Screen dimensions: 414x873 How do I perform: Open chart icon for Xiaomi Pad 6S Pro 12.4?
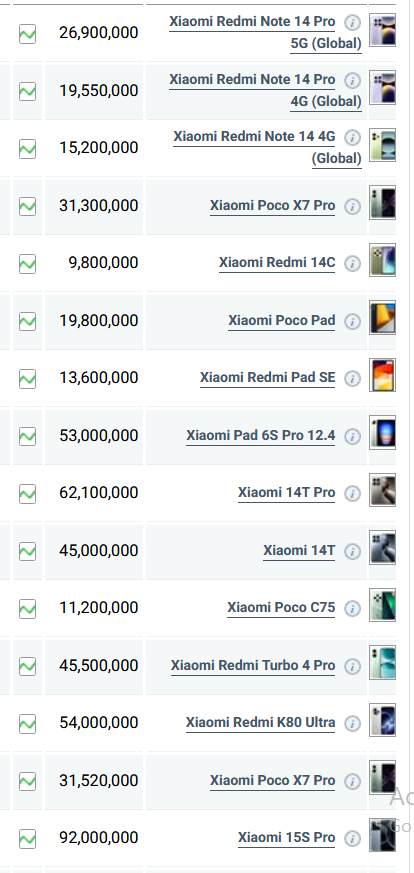27,436
